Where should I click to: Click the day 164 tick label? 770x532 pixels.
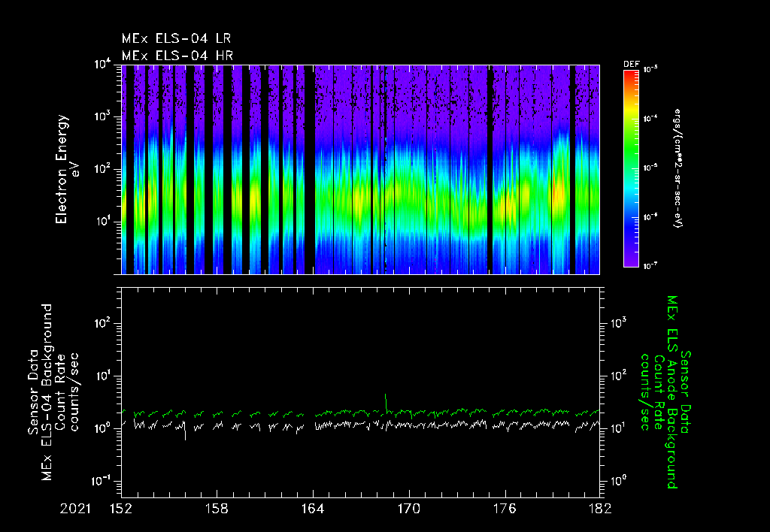click(313, 509)
